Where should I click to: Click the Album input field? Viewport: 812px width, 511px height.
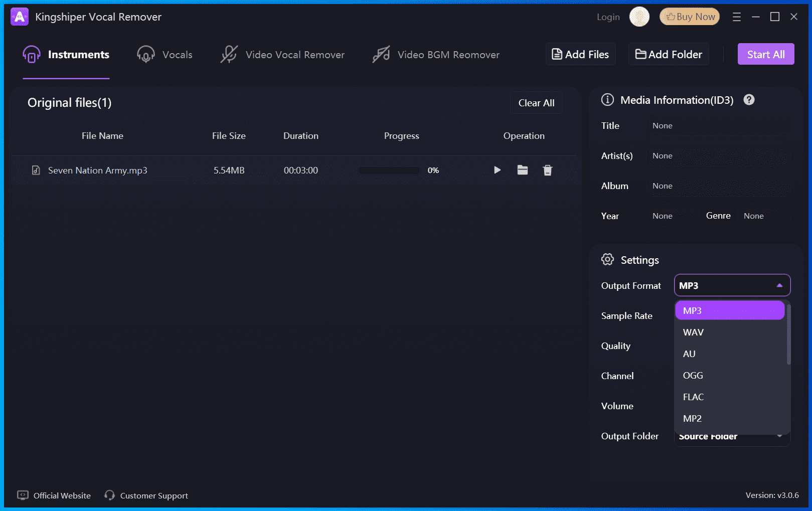point(718,186)
